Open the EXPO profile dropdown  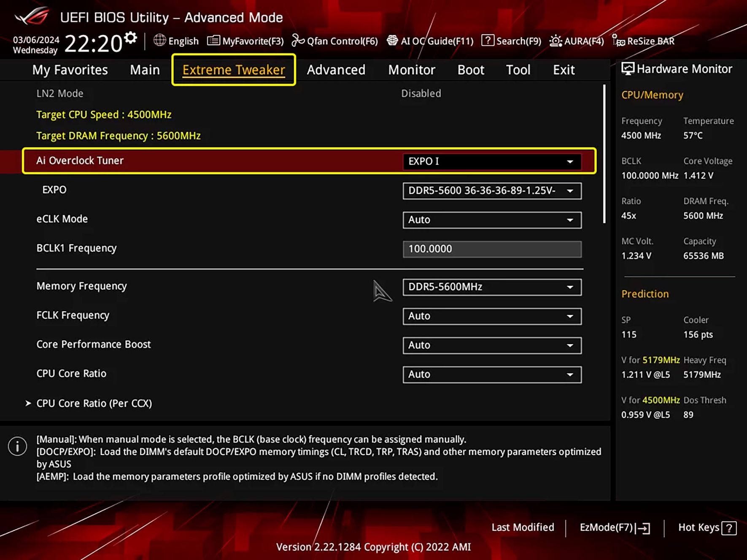point(492,191)
